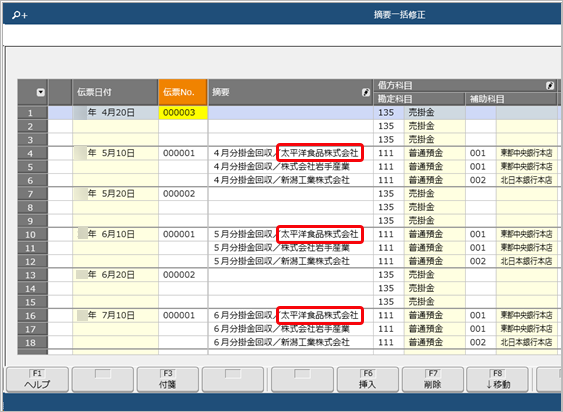Sort by the 伝票No. column header

click(183, 92)
